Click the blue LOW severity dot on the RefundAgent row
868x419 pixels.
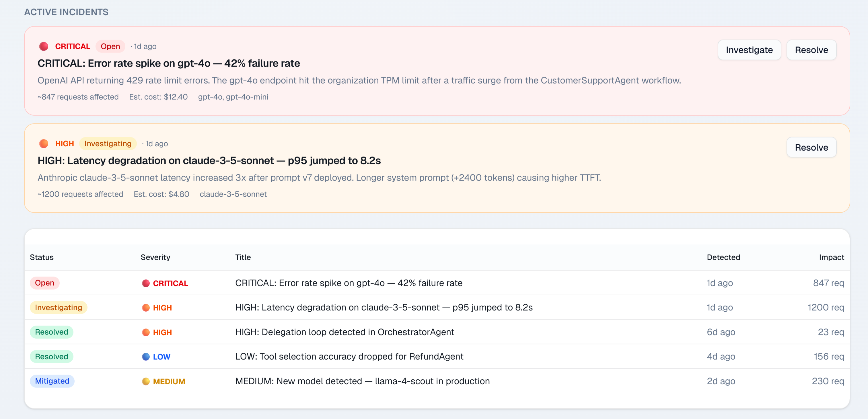pos(145,356)
